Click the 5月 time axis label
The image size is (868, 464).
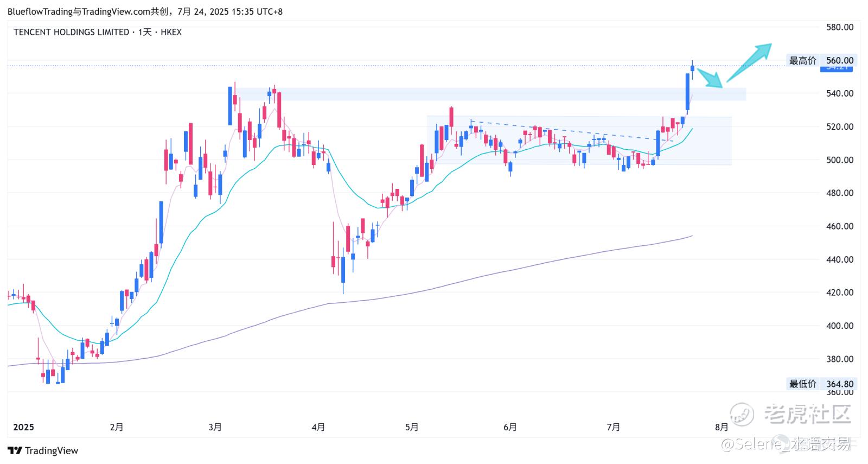(x=412, y=427)
